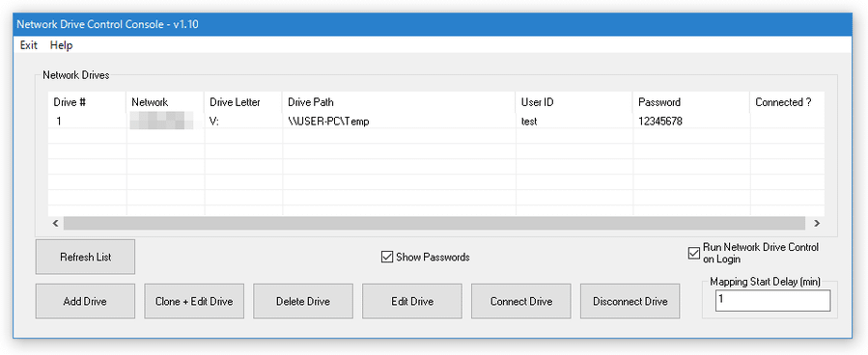Image resolution: width=868 pixels, height=355 pixels.
Task: Click the horizontal scrollbar thumb
Action: coord(434,224)
